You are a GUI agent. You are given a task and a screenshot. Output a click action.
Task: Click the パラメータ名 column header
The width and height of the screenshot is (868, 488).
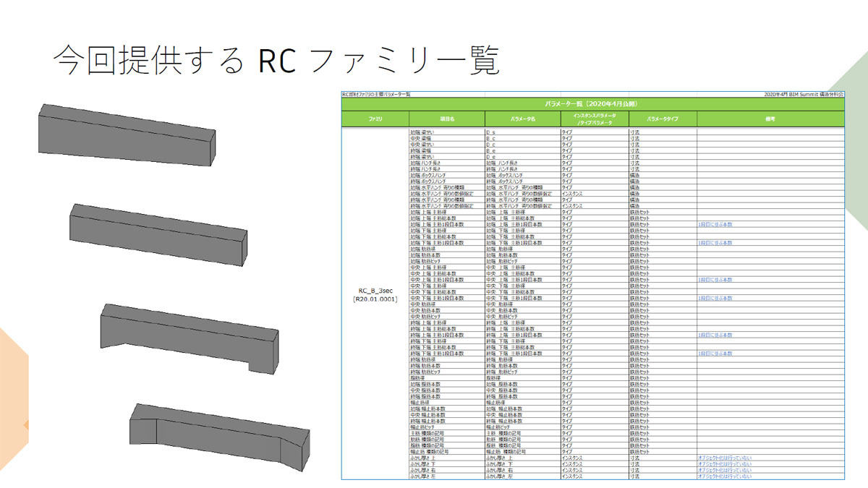tap(522, 119)
